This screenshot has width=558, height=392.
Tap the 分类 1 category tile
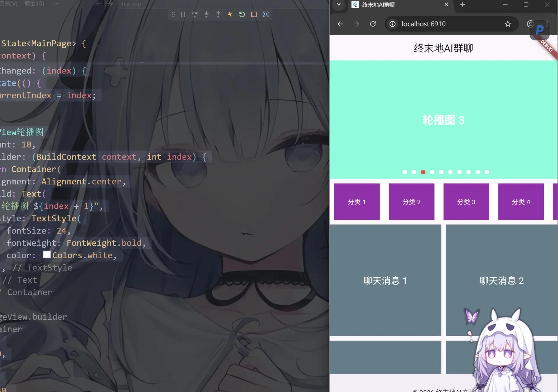point(357,202)
